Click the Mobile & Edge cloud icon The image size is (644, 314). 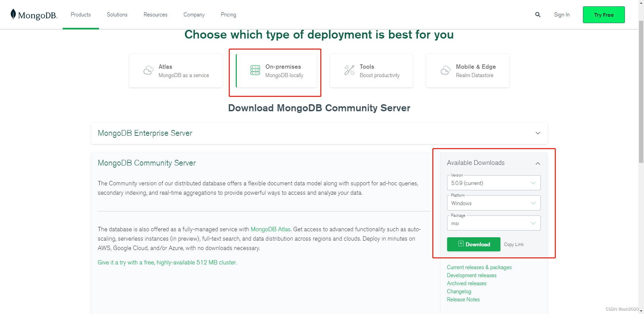pos(445,70)
